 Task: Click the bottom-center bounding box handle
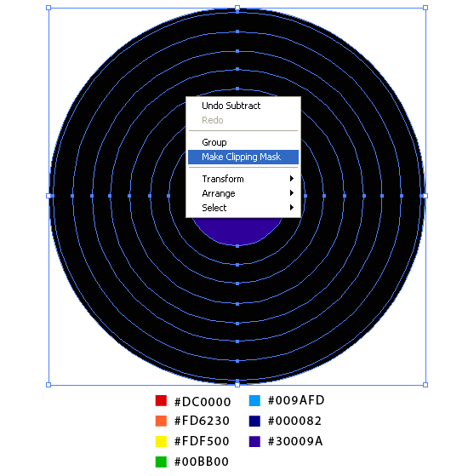pos(237,385)
